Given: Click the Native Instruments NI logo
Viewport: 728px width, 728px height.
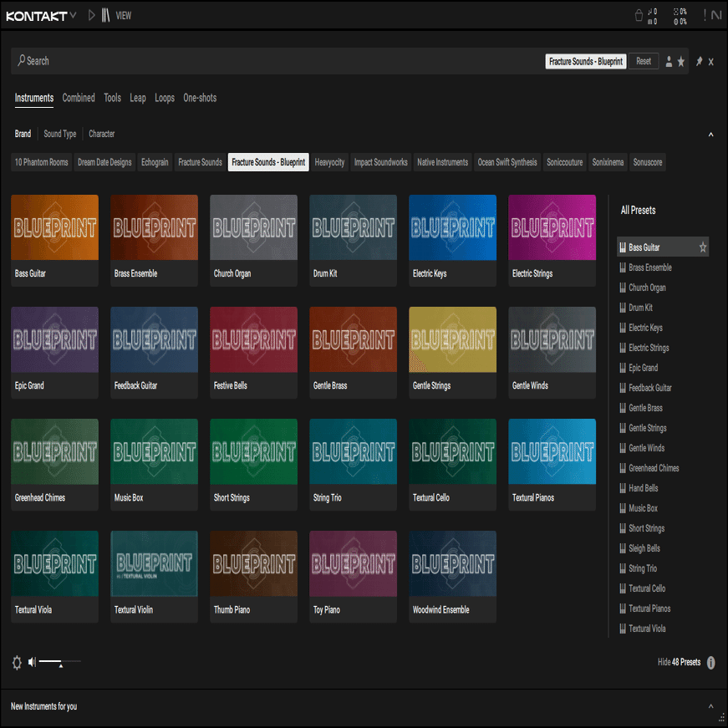Looking at the screenshot, I should (x=716, y=15).
